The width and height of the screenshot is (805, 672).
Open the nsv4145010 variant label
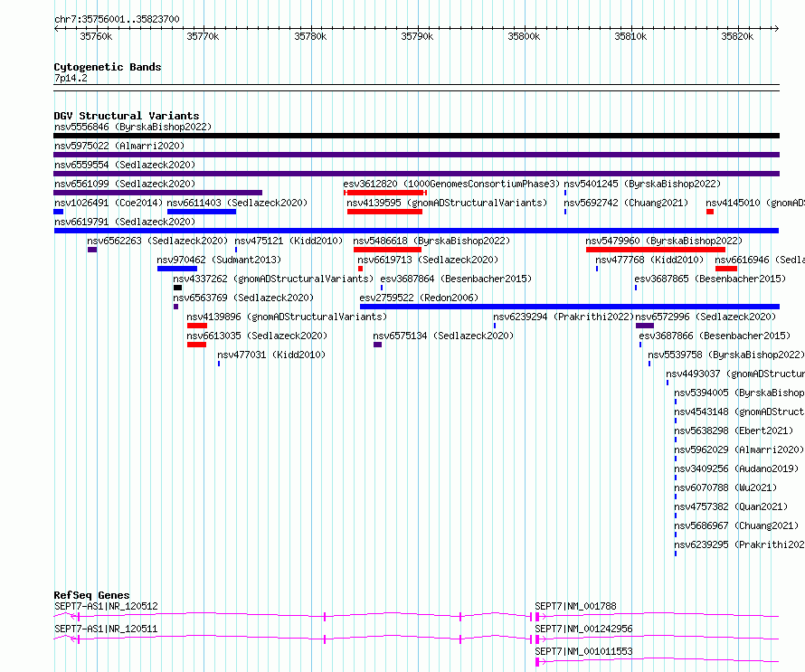(x=754, y=203)
